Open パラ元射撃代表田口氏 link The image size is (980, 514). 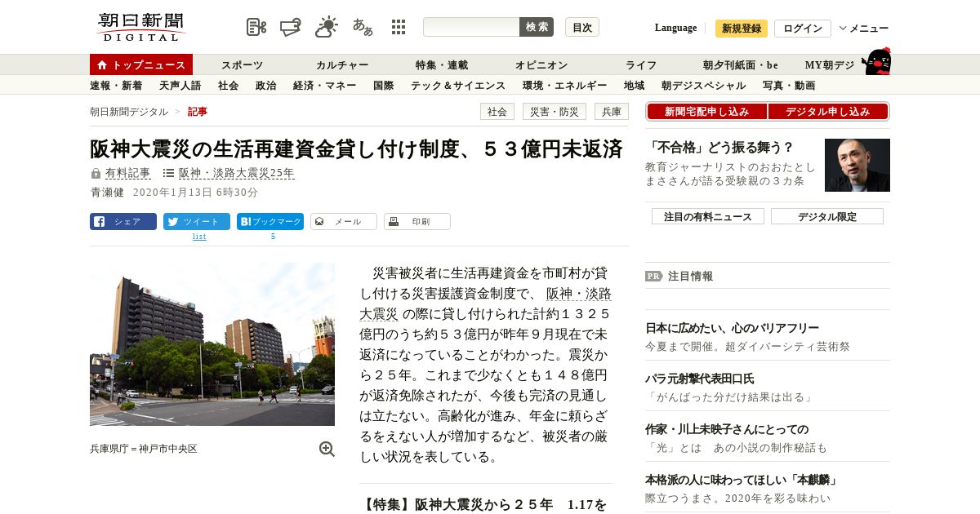[700, 379]
